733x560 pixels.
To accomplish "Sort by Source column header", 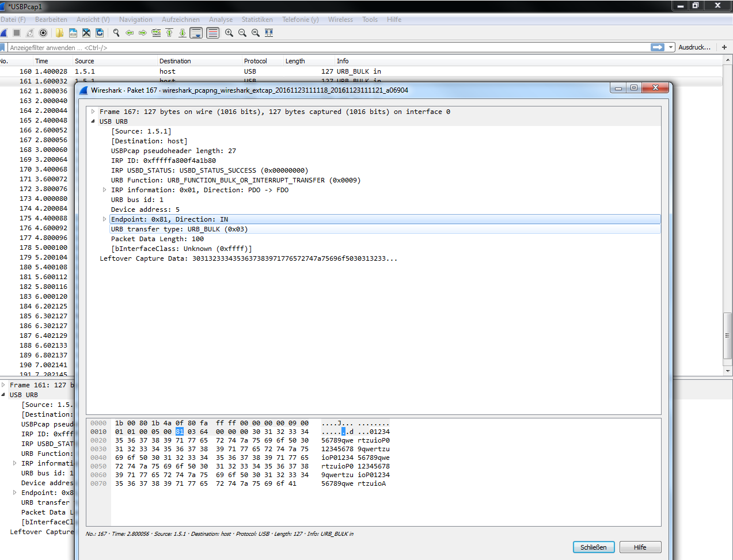I will [x=115, y=61].
